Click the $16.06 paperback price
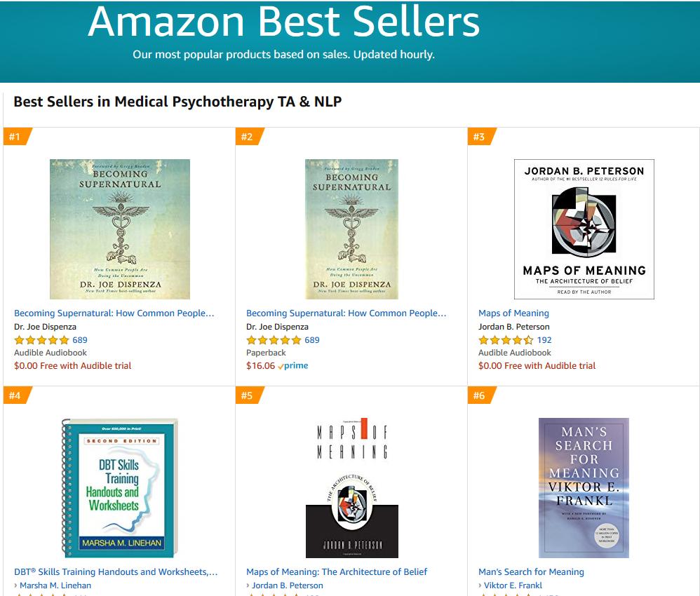The width and height of the screenshot is (700, 596). pyautogui.click(x=260, y=366)
